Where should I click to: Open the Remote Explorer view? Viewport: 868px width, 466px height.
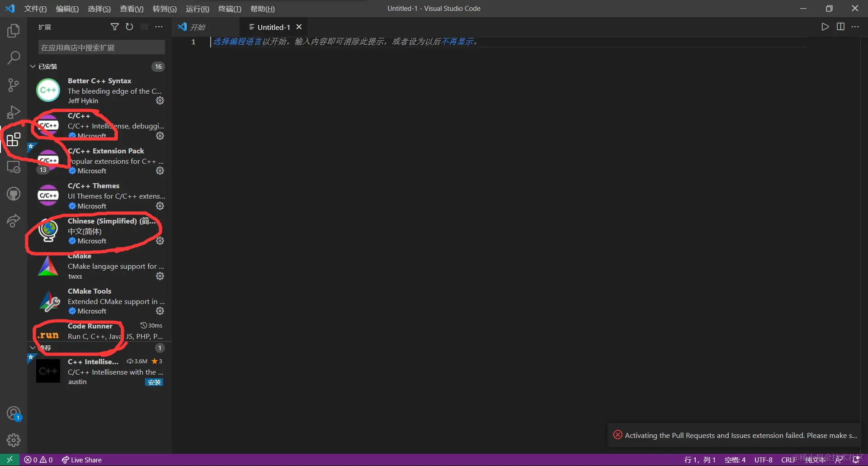(x=14, y=167)
